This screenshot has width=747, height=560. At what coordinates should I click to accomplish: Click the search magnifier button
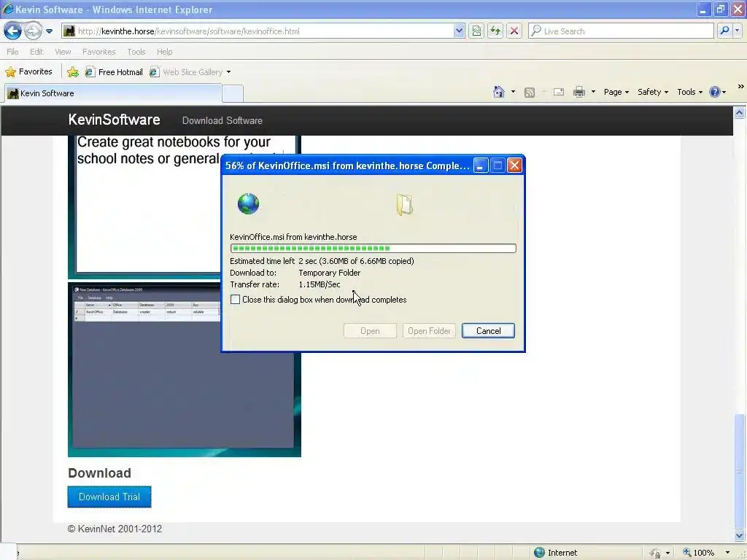point(724,31)
